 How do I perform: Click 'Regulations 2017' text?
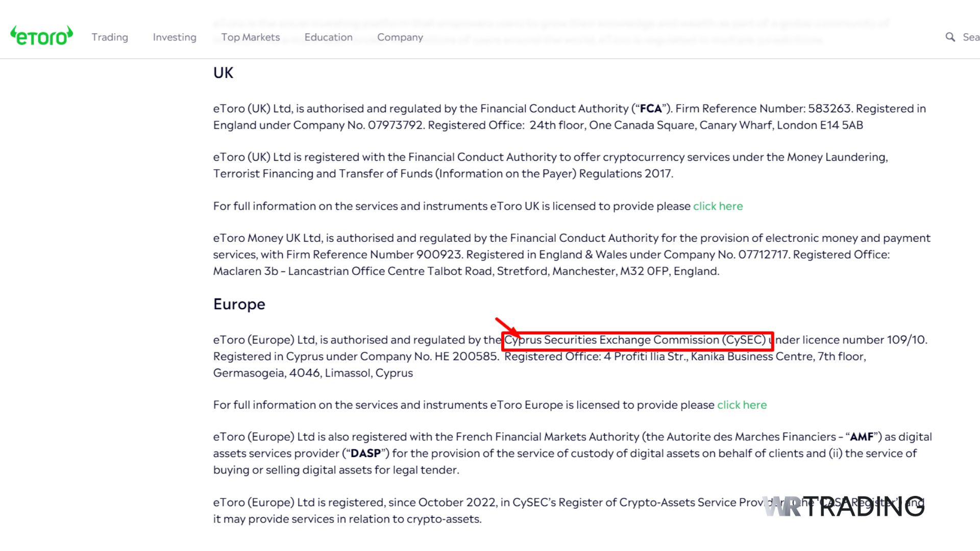coord(625,173)
